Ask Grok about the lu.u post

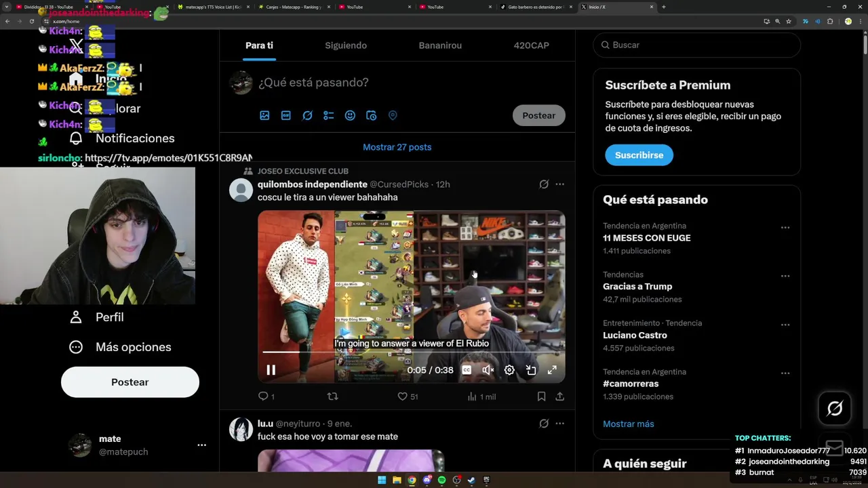[x=544, y=424]
